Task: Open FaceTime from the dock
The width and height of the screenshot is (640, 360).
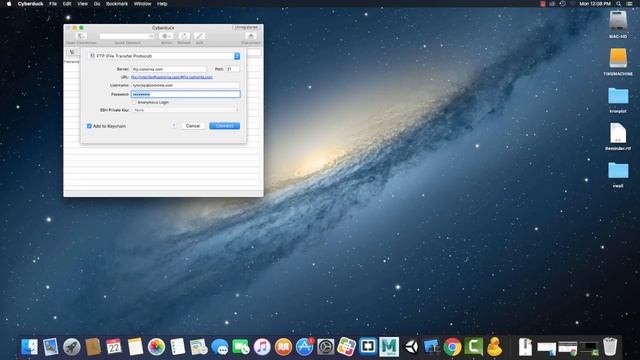Action: pos(241,347)
